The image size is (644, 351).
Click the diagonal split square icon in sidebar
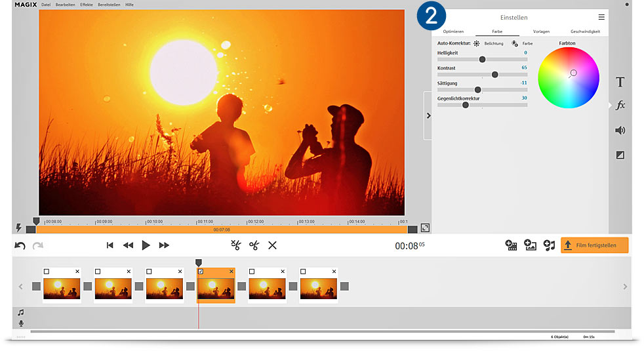tap(620, 155)
